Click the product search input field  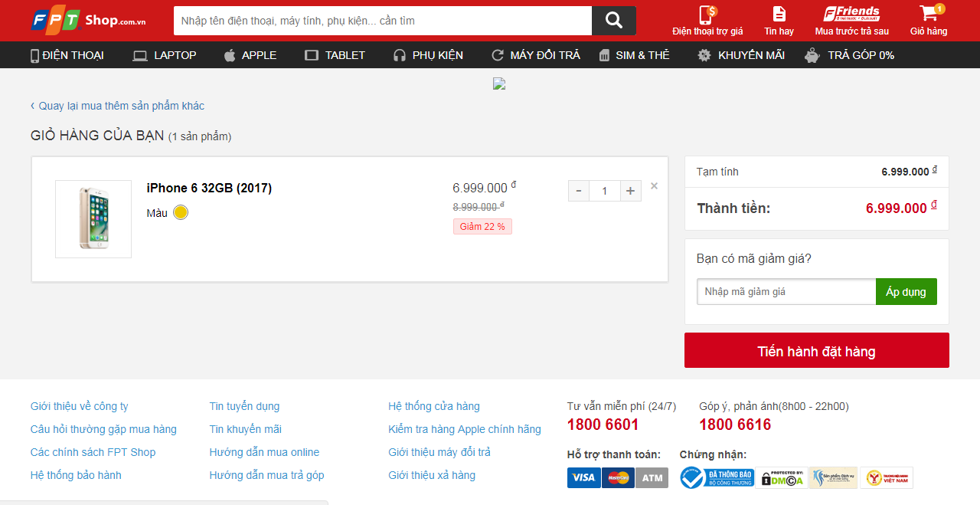point(383,21)
